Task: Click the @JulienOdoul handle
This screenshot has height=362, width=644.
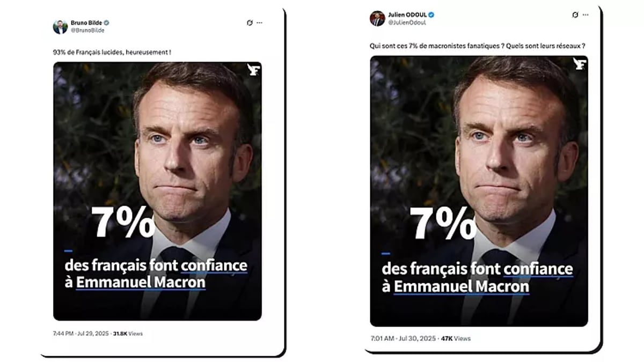Action: [408, 23]
